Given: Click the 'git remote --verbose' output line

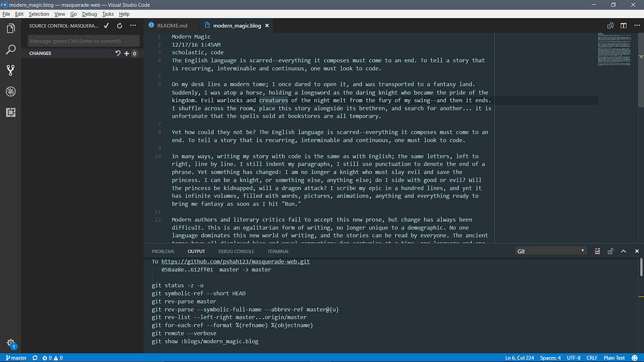Looking at the screenshot, I should pos(184,333).
